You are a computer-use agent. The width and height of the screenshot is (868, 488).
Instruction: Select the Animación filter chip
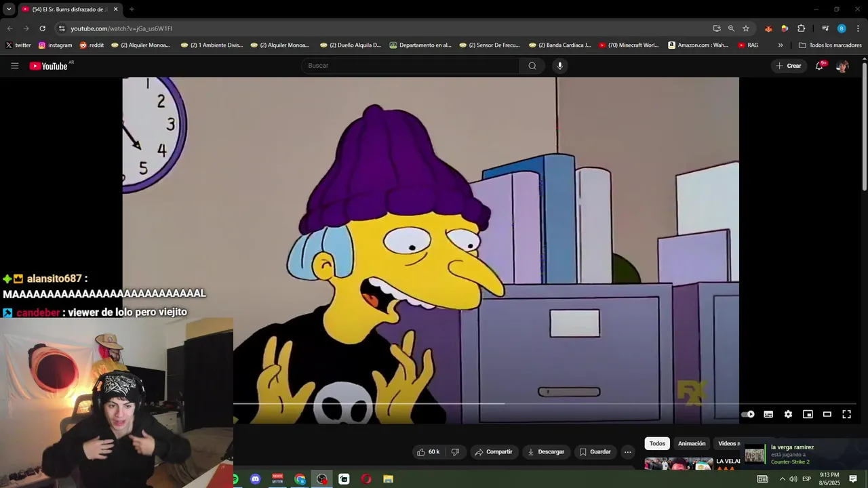(692, 443)
